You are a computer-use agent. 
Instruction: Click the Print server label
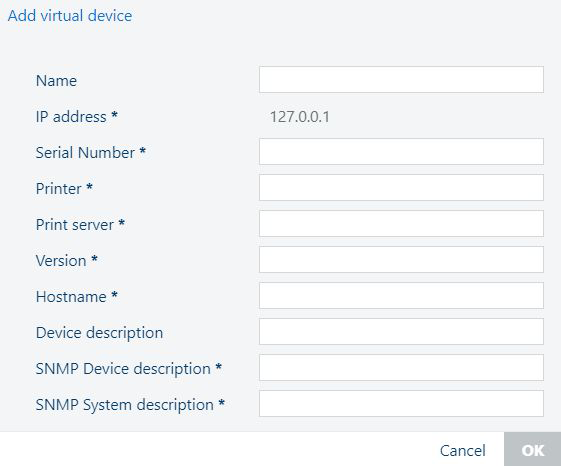(80, 225)
